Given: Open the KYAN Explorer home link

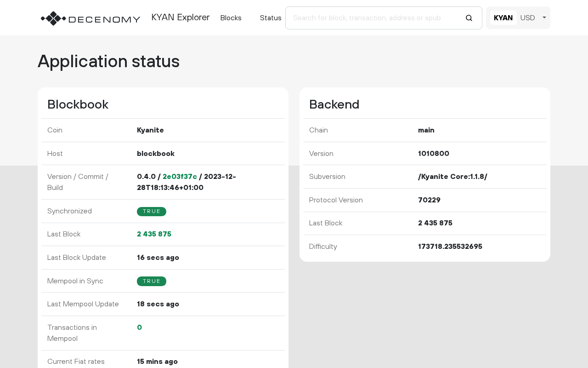Looking at the screenshot, I should [x=180, y=17].
